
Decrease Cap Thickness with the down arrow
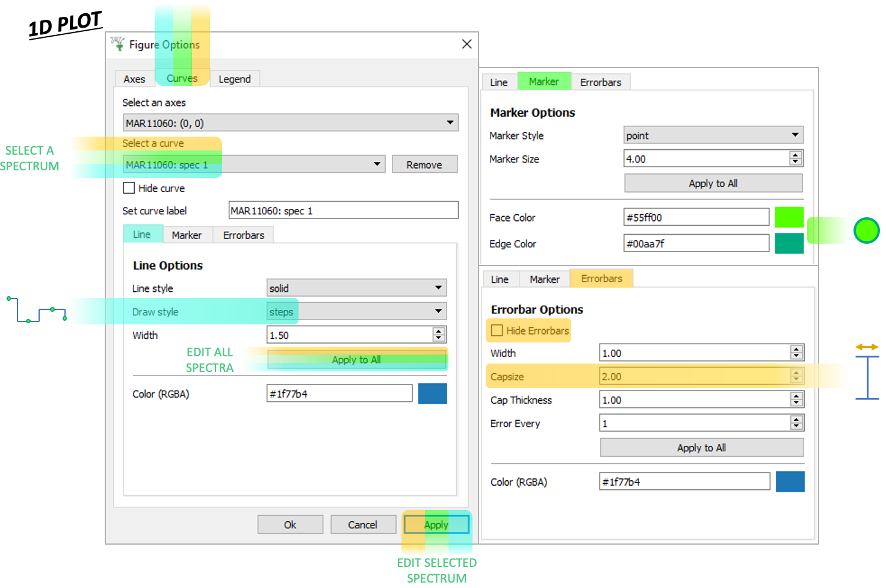[x=796, y=403]
